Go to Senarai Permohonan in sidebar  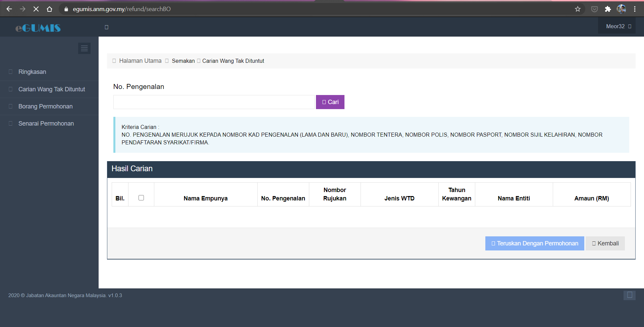pos(46,124)
